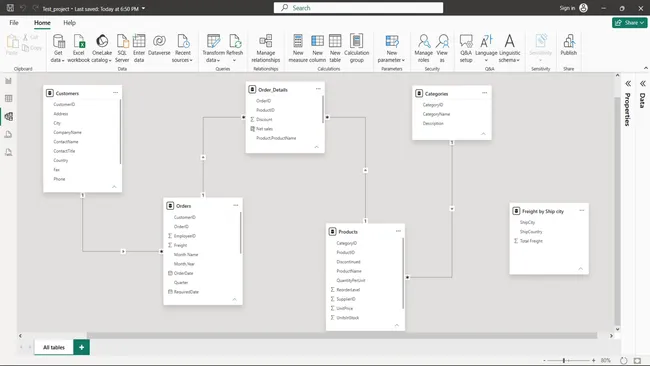Open Manage roles
Image resolution: width=650 pixels, height=366 pixels.
(x=423, y=48)
